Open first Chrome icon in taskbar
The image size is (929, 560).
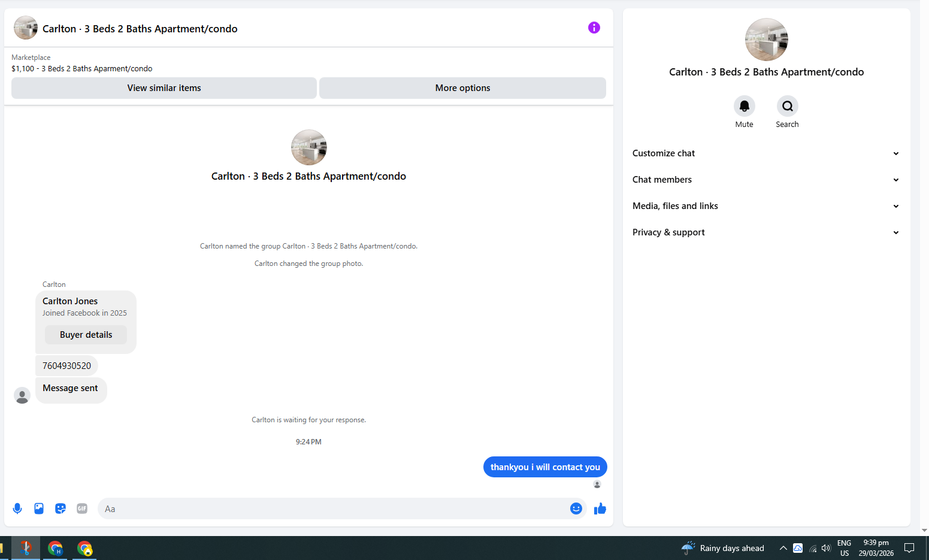(55, 548)
